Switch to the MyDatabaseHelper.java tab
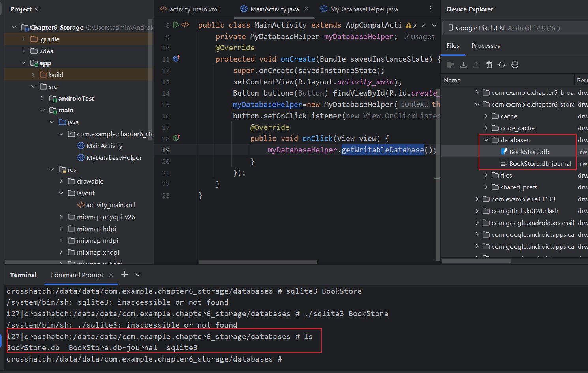Image resolution: width=588 pixels, height=373 pixels. pos(363,9)
